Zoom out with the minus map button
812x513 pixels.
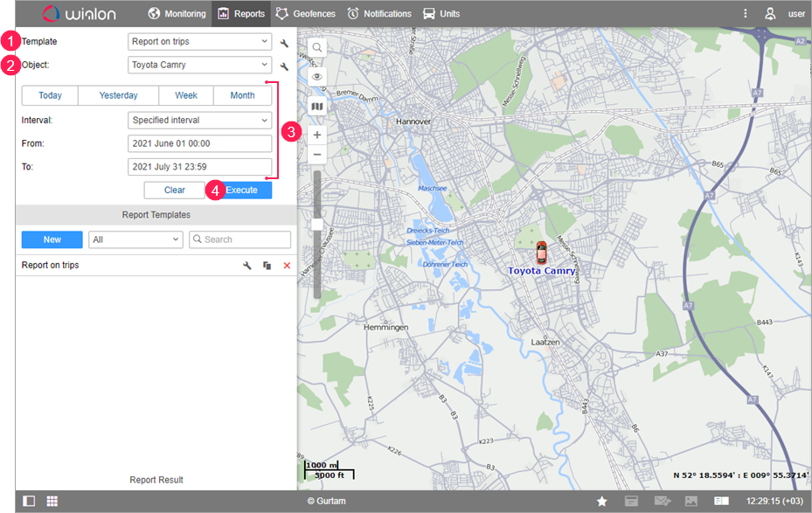317,155
